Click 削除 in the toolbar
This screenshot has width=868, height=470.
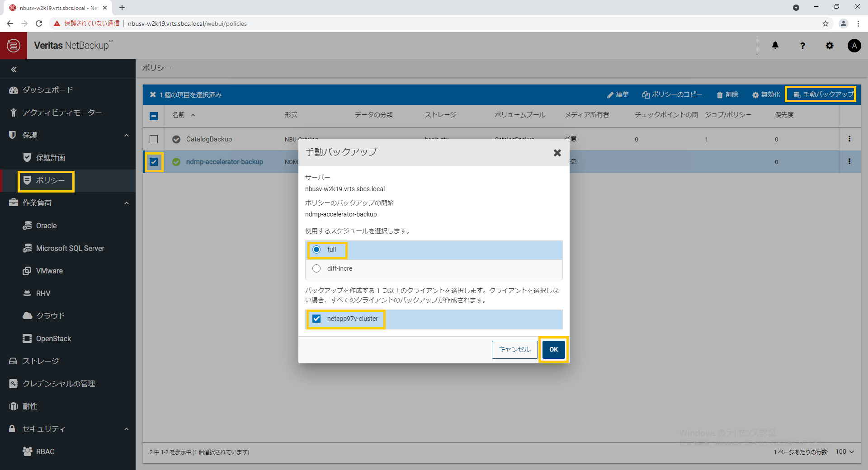pyautogui.click(x=727, y=94)
